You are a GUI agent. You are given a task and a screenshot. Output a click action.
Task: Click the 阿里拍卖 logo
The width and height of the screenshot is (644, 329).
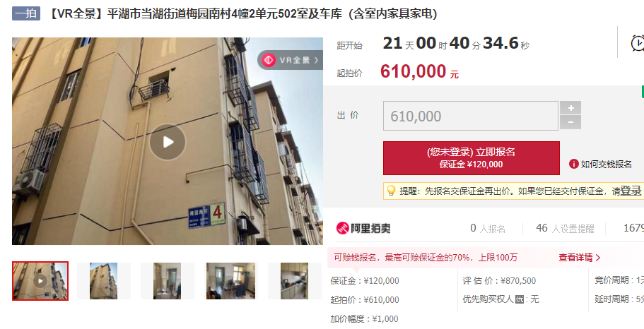[363, 228]
